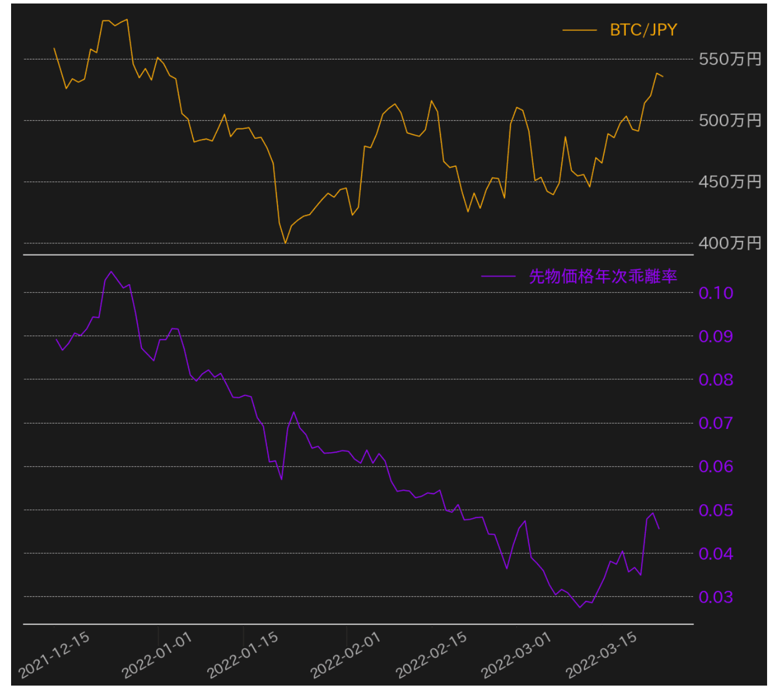Click the 450万円 price axis label

click(730, 181)
